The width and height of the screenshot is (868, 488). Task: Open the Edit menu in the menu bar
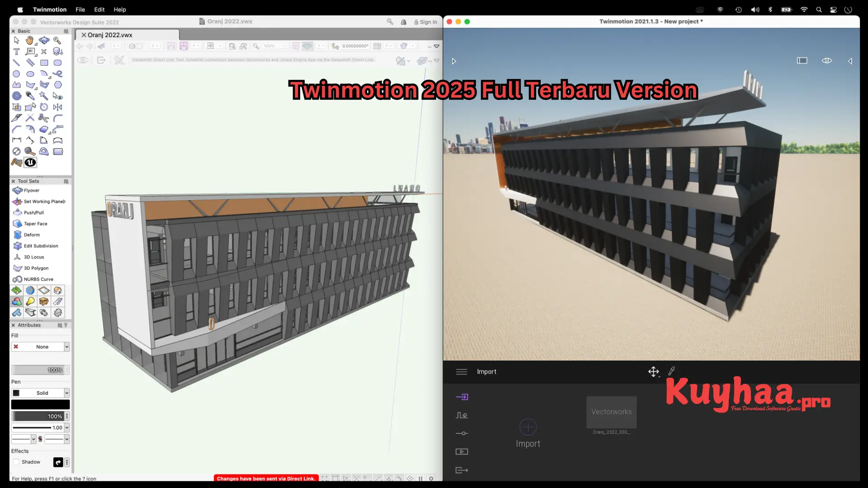(99, 9)
